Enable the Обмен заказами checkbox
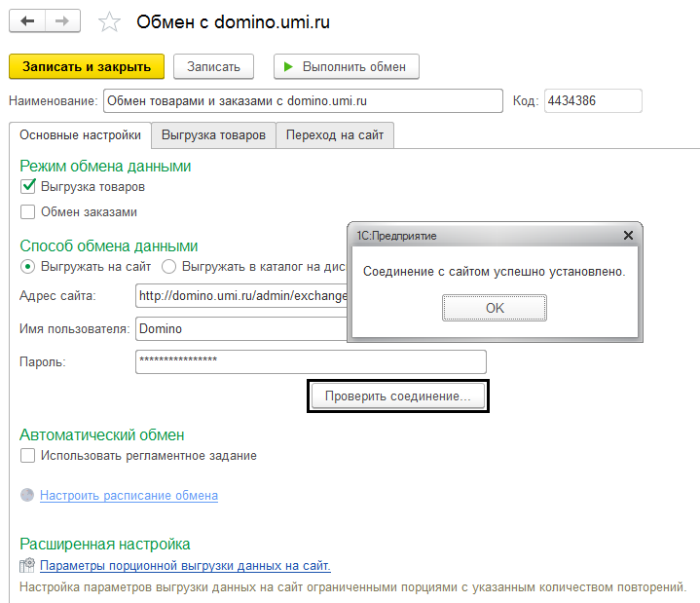Image resolution: width=700 pixels, height=603 pixels. coord(28,211)
